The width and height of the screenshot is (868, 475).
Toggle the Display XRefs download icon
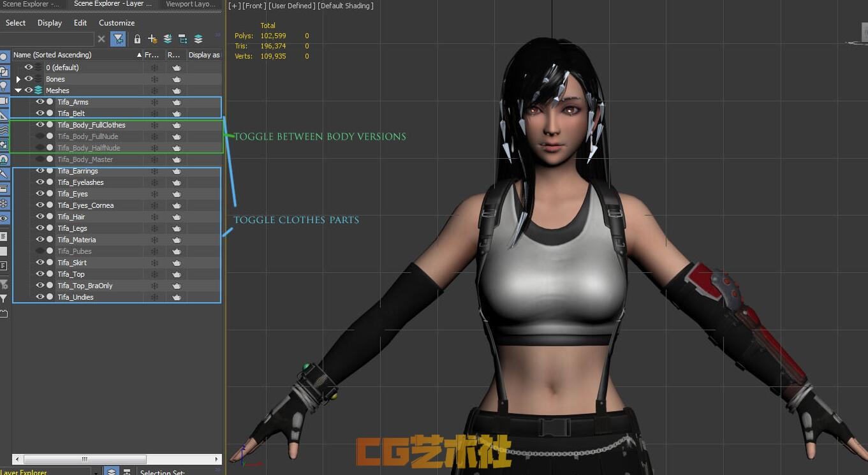(x=4, y=159)
